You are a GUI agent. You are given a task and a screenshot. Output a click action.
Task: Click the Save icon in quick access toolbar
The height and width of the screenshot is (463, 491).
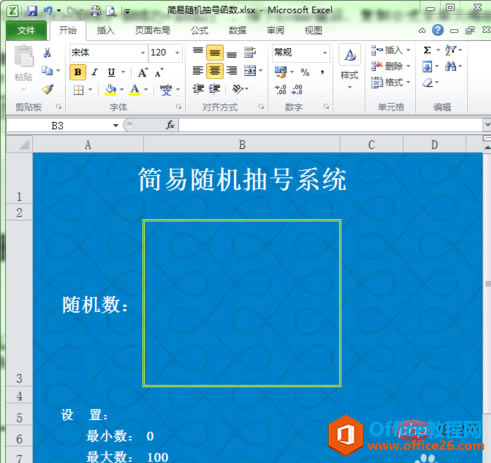[32, 11]
